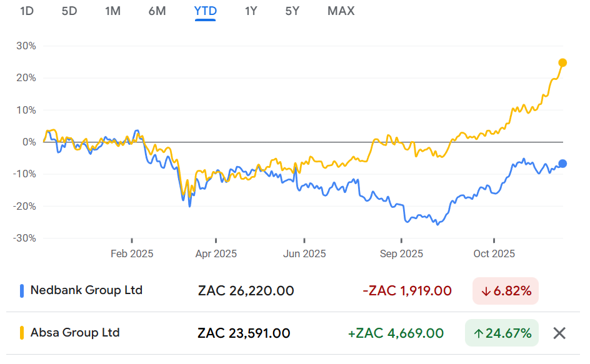Click the down arrow in Nedbank badge

[486, 291]
